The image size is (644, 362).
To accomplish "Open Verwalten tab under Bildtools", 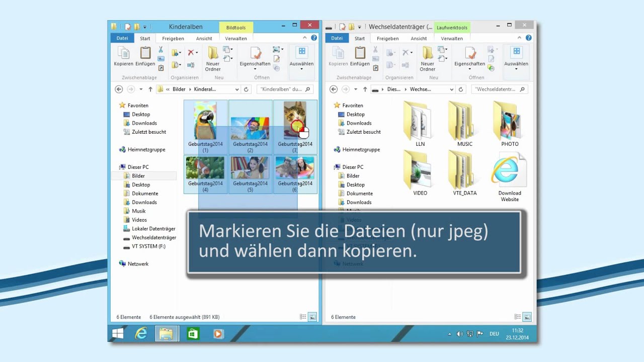I will (x=236, y=38).
